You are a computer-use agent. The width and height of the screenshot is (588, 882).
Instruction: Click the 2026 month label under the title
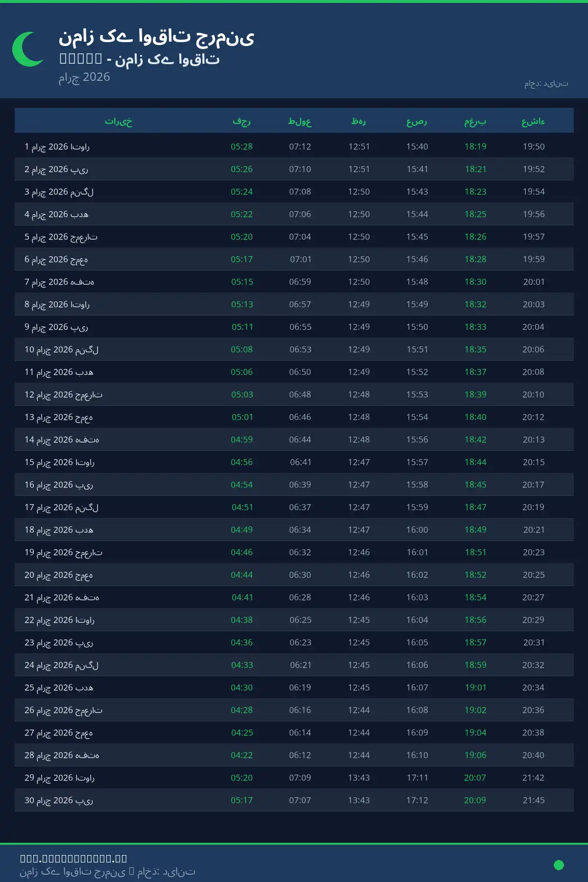coord(84,77)
